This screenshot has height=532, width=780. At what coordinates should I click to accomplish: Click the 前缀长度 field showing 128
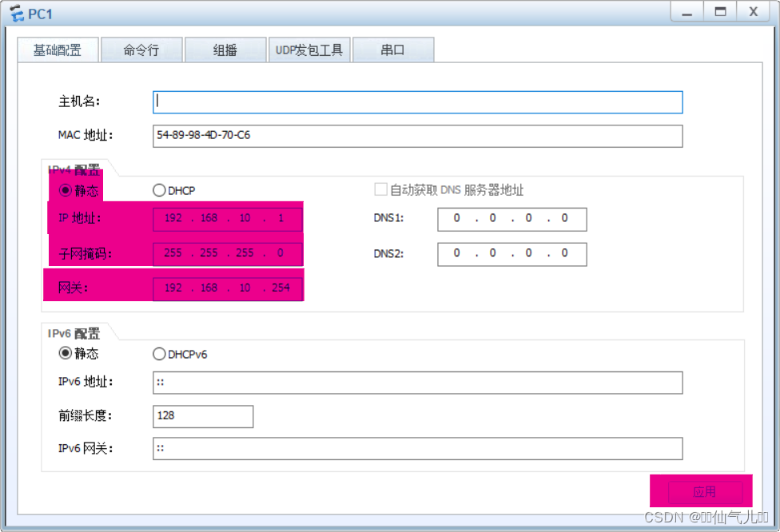(203, 416)
